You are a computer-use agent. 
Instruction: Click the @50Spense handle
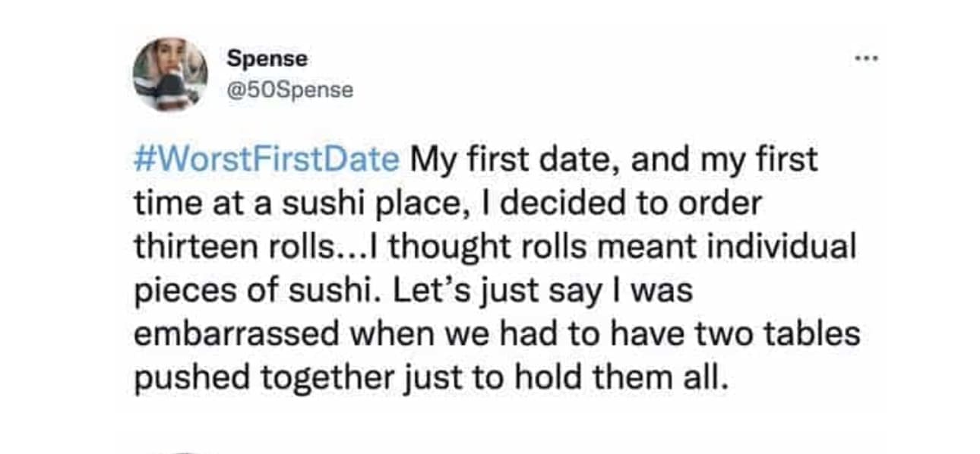pyautogui.click(x=289, y=90)
